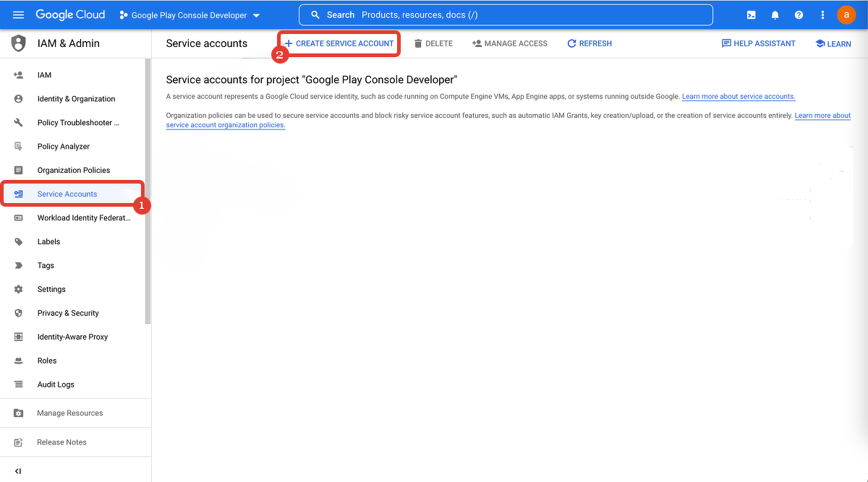Screen dimensions: 868x482
Task: Click the Identity-Aware Proxy icon
Action: point(19,337)
